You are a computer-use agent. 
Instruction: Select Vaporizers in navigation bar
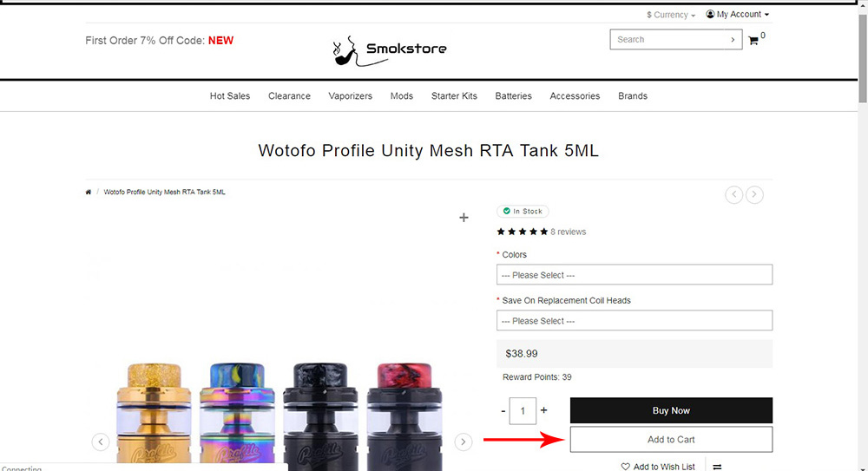click(x=351, y=96)
